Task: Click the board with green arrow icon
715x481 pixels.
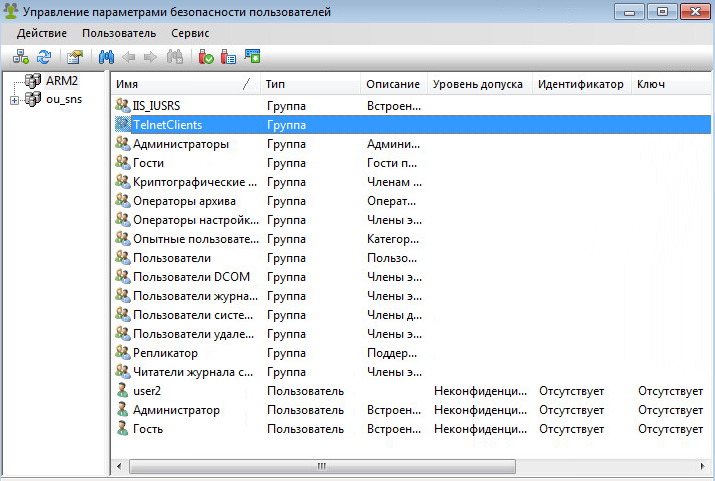Action: point(252,56)
